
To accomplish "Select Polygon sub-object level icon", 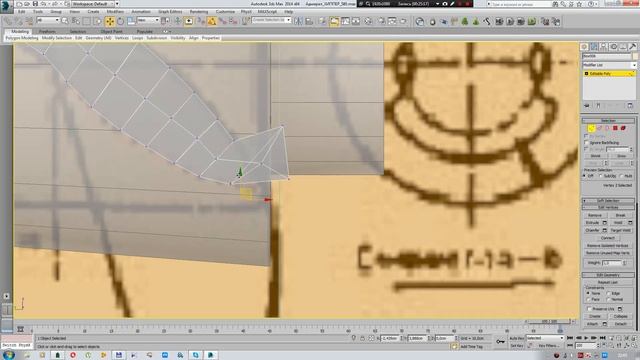I will pyautogui.click(x=615, y=128).
